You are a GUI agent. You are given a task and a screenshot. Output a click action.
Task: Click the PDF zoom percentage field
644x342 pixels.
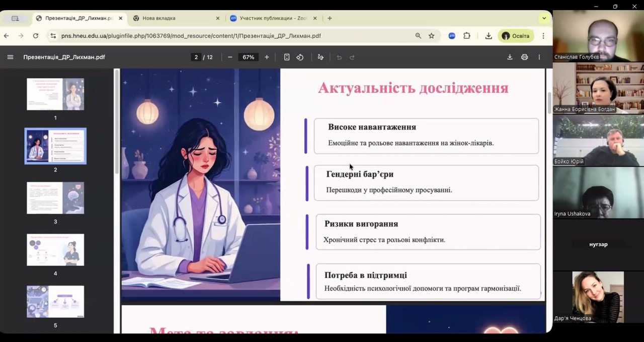tap(248, 57)
